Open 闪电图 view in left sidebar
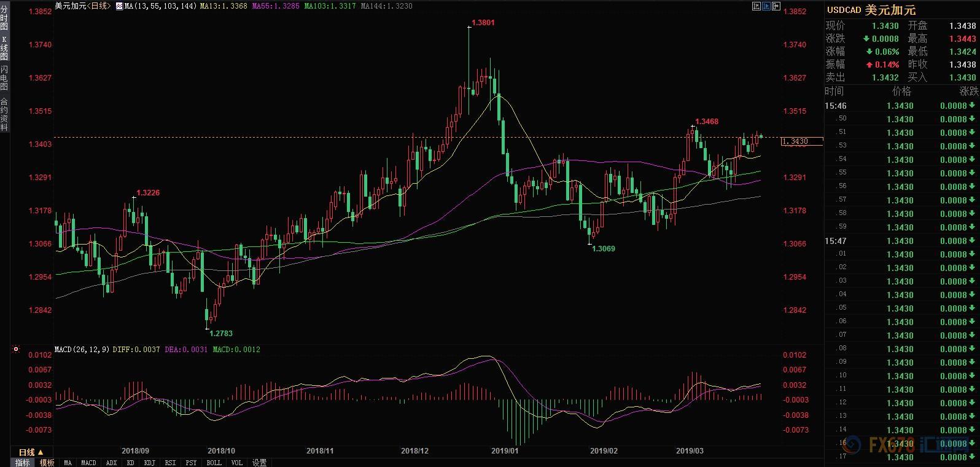 point(4,78)
